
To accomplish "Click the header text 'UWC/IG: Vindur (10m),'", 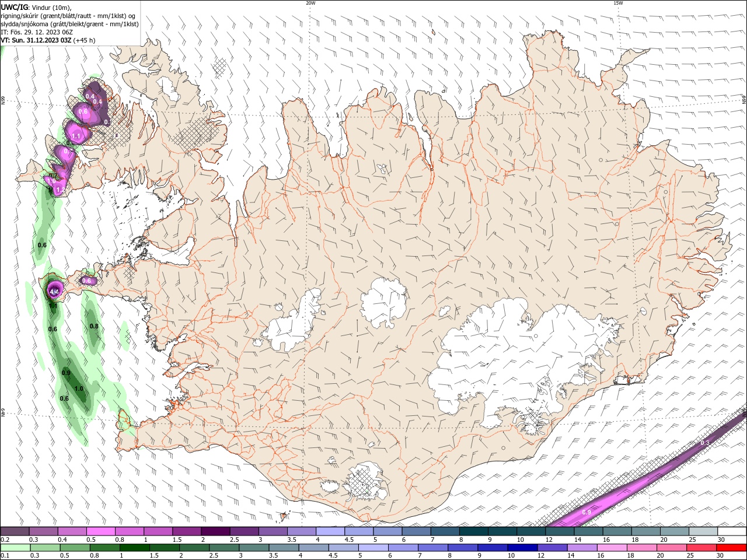I will click(36, 7).
